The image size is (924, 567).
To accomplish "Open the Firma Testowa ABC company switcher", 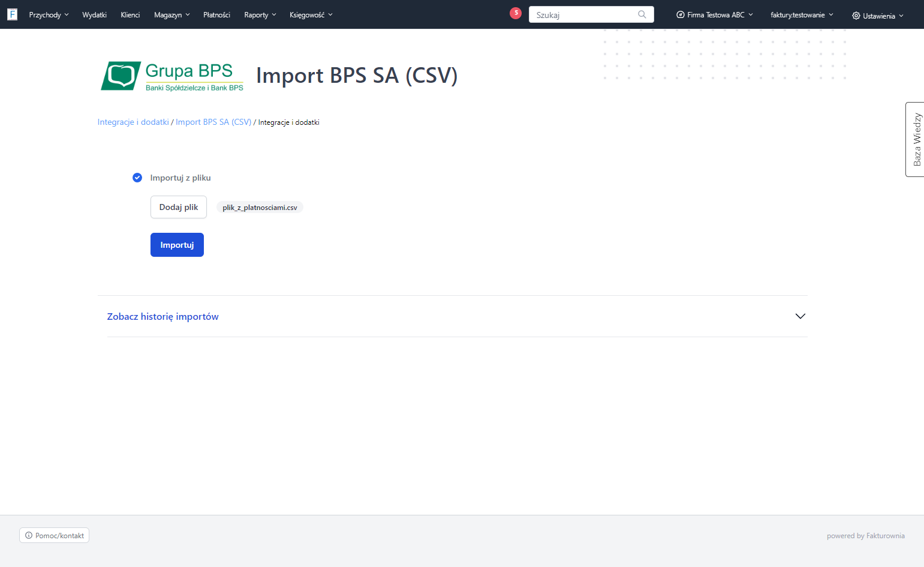I will tap(715, 14).
